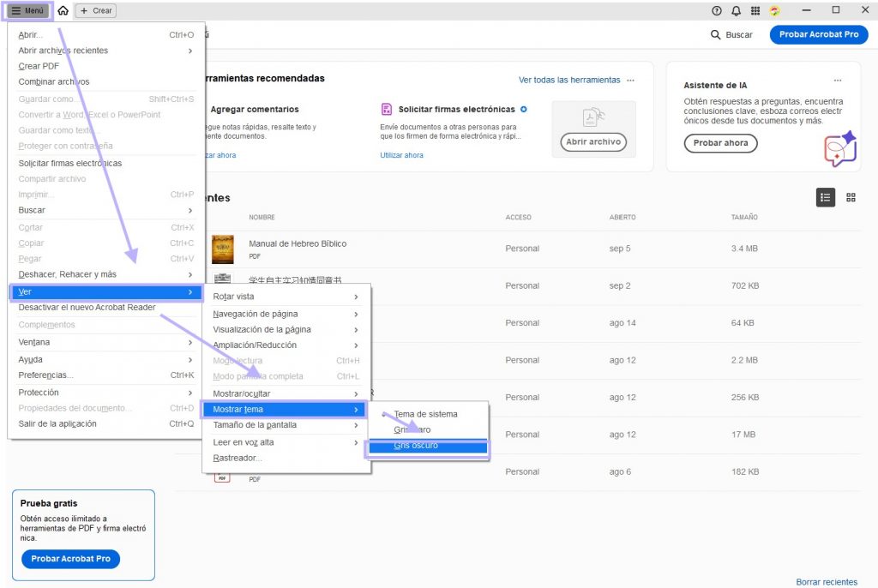The width and height of the screenshot is (878, 588).
Task: Click the 'ago 14' opened date
Action: [622, 323]
